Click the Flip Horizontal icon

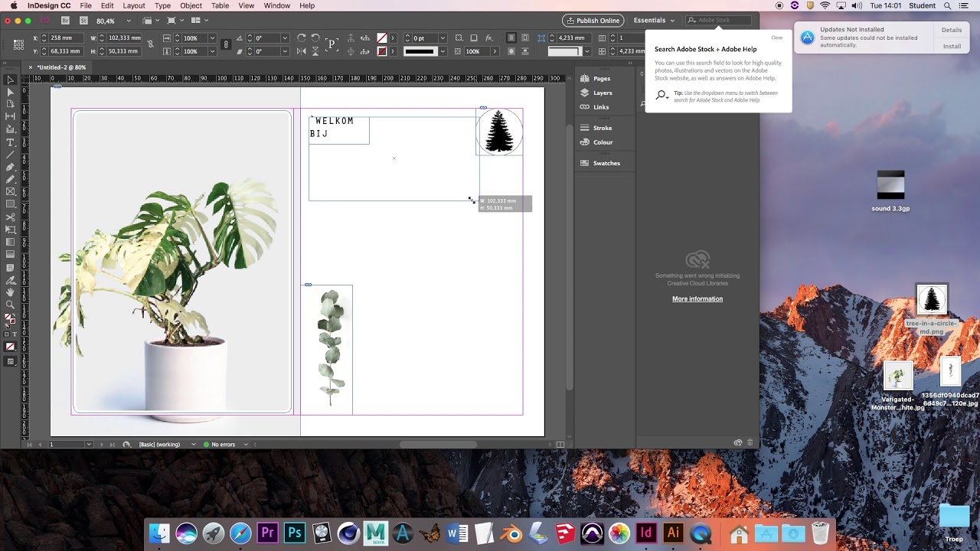pos(301,51)
